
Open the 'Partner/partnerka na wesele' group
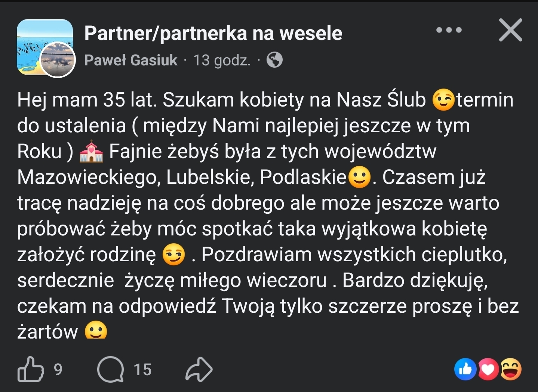click(x=213, y=33)
